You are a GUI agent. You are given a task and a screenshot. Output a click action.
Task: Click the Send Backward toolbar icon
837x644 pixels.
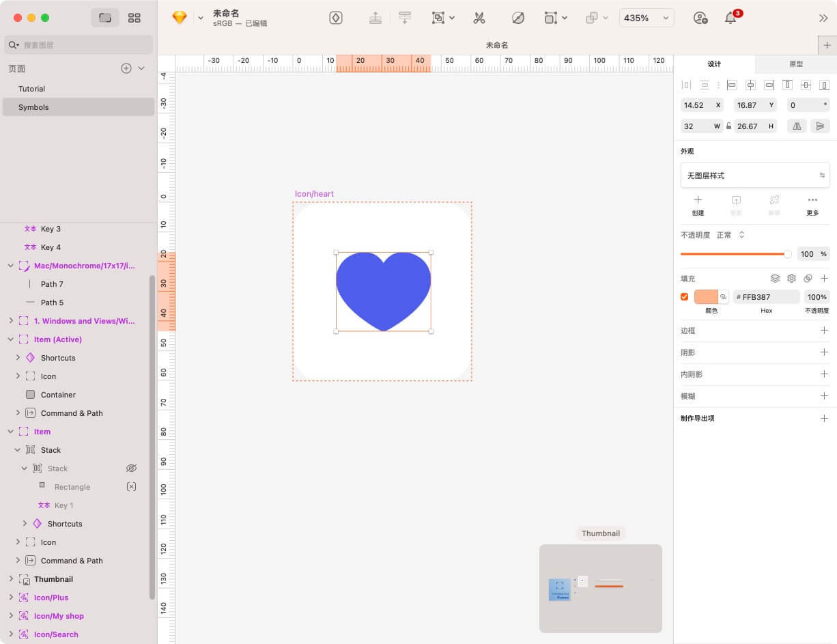coord(405,18)
